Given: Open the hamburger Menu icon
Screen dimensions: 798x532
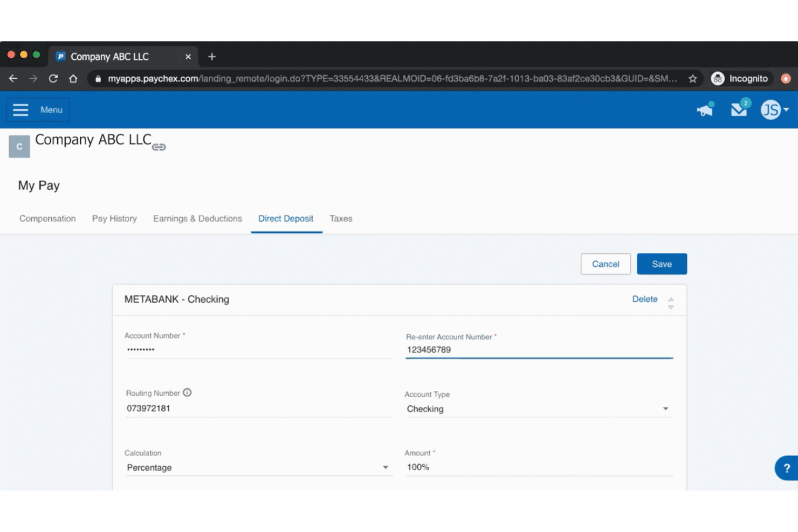Looking at the screenshot, I should tap(20, 110).
